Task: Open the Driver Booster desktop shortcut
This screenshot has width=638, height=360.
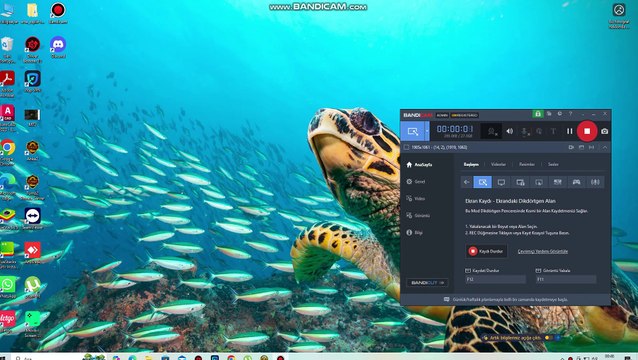Action: coord(32,49)
